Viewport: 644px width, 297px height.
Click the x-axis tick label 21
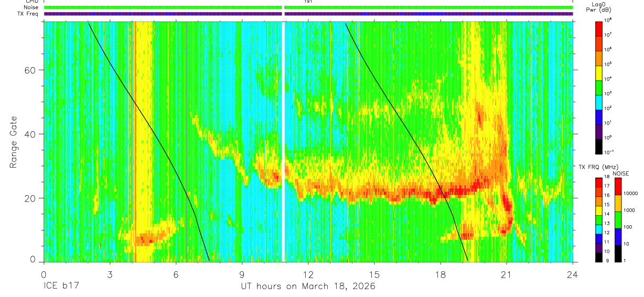point(506,274)
